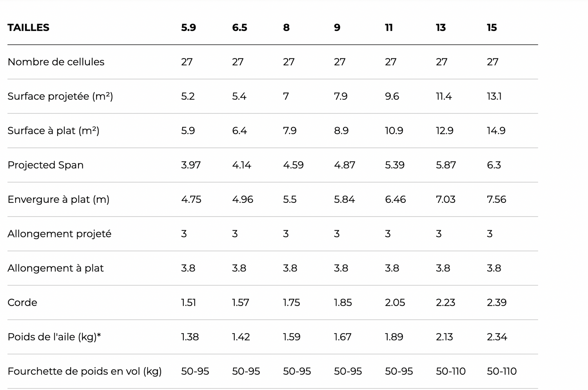Select the 7.56 envergure value

(496, 199)
